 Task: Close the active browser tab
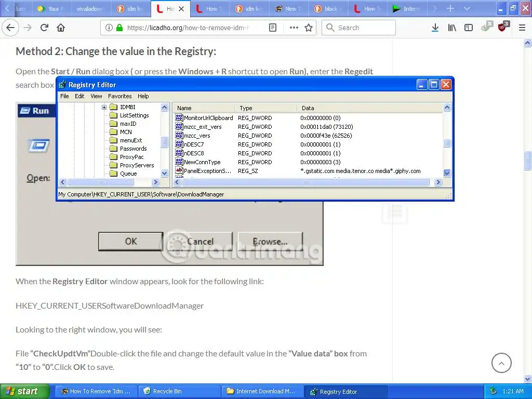pos(181,9)
